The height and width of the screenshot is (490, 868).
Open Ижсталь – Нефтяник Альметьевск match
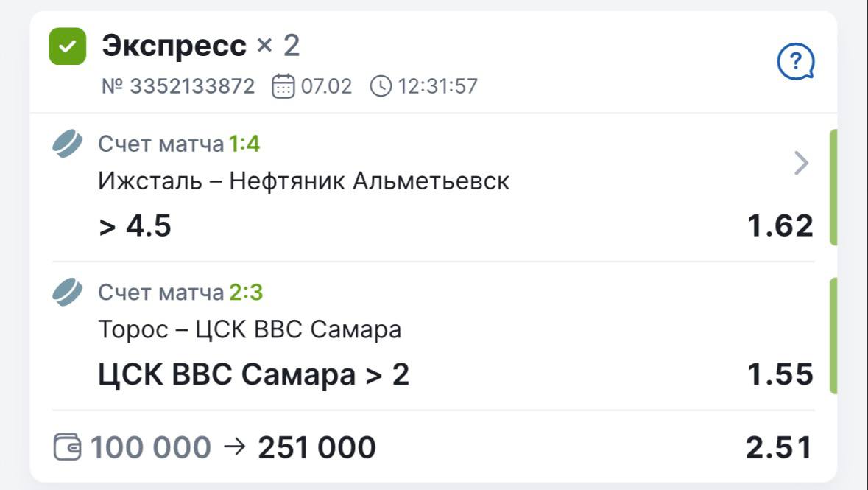[x=303, y=181]
